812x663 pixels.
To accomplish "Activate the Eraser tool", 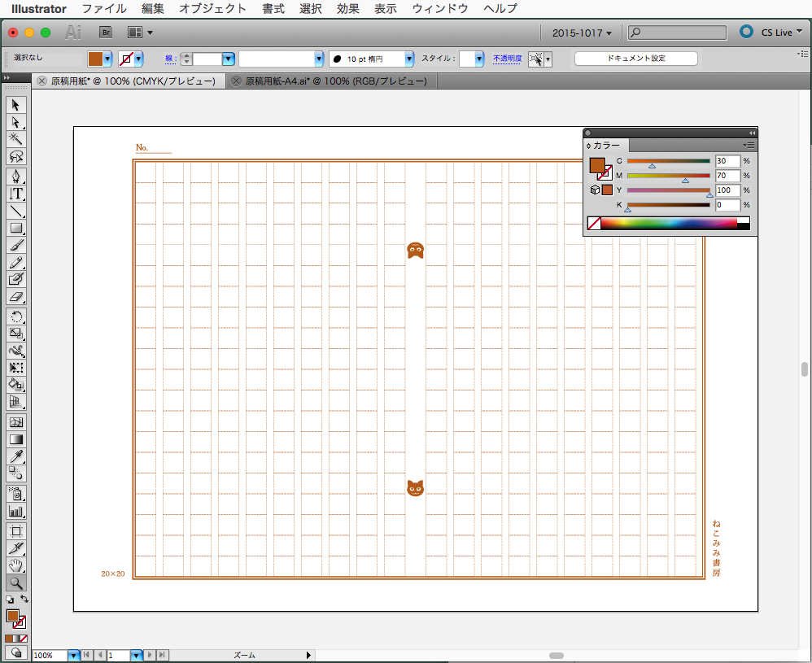I will pyautogui.click(x=15, y=297).
